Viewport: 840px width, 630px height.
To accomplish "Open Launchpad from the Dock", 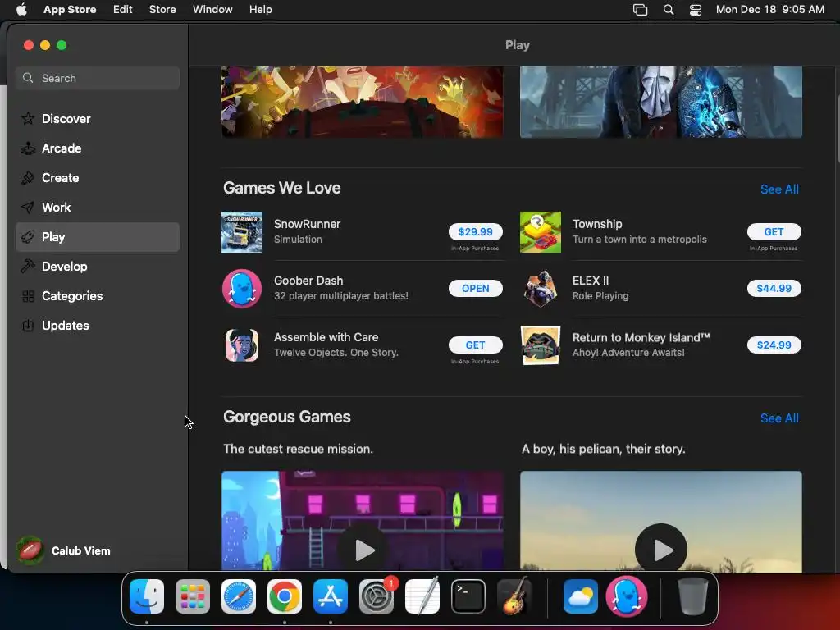I will click(x=193, y=596).
